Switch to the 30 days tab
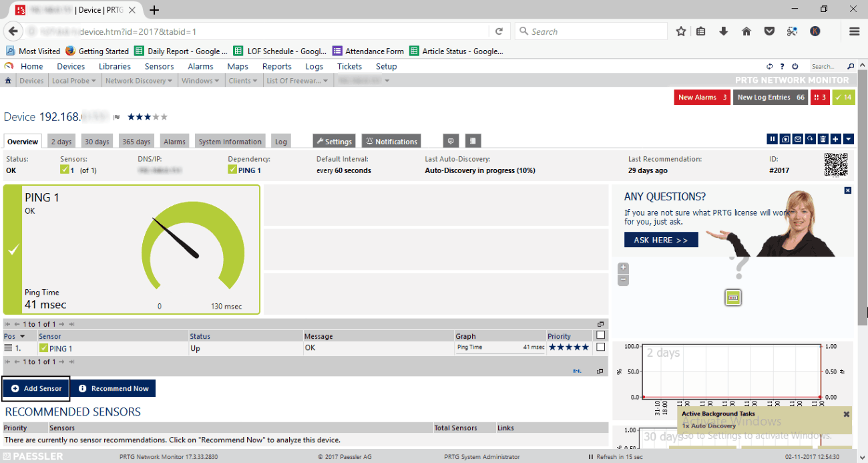Image resolution: width=868 pixels, height=463 pixels. 97,142
